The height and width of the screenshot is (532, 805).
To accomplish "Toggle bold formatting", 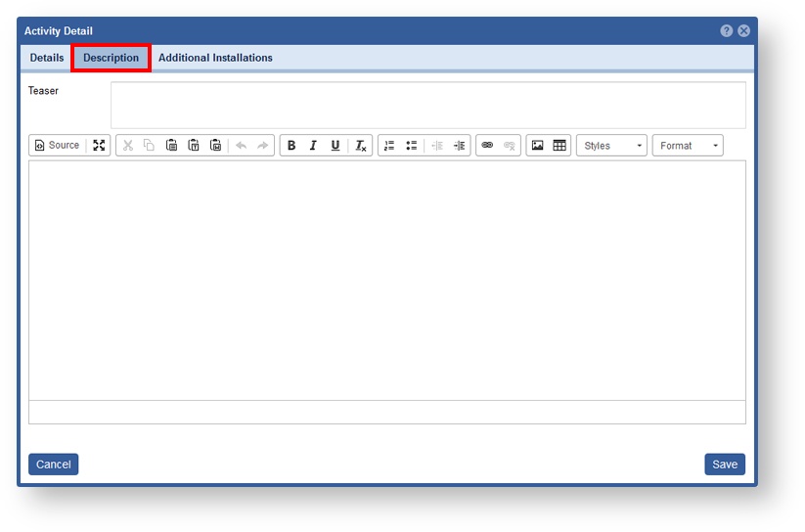I will [291, 146].
